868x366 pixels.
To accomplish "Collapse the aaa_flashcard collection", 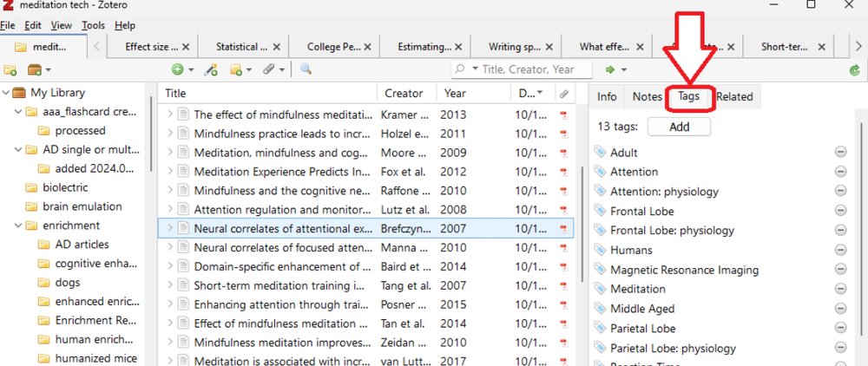I will pos(18,112).
